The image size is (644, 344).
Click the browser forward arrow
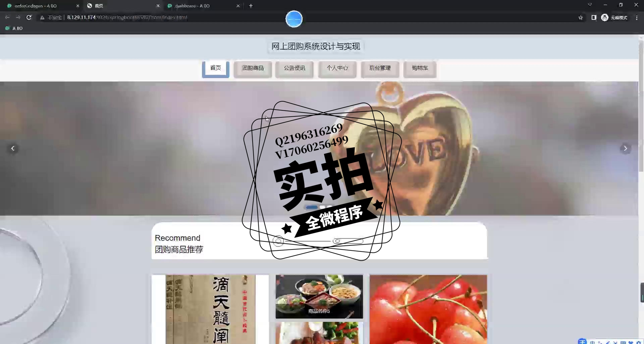18,17
